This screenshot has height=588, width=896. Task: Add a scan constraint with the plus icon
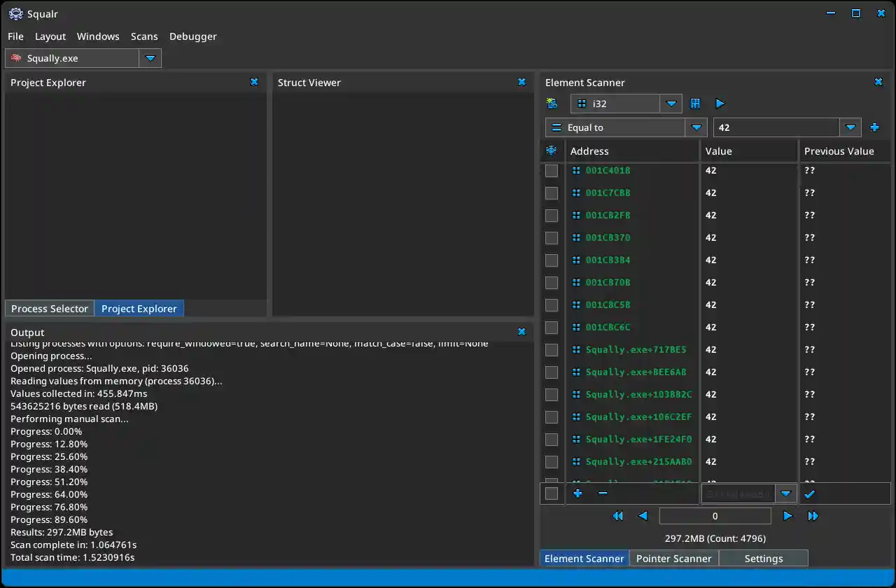874,127
